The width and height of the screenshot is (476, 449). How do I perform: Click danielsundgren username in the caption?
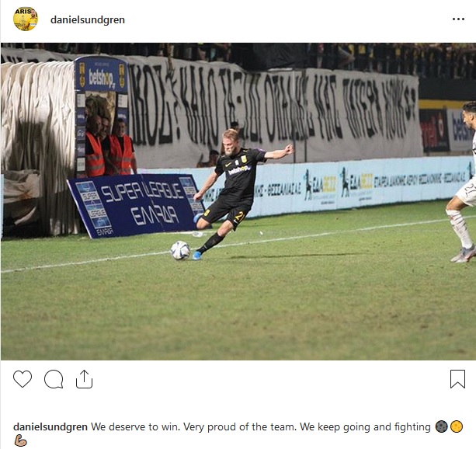coord(50,426)
